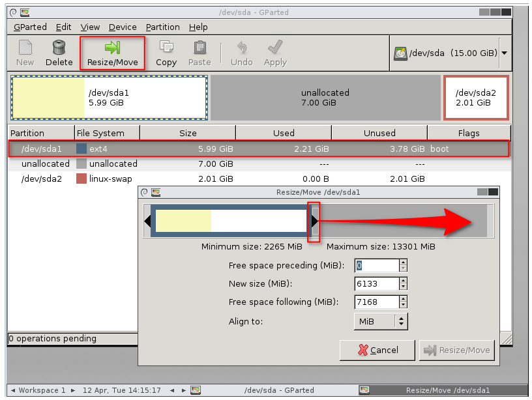The image size is (532, 400).
Task: Click the 0 operations pending status text
Action: coord(52,338)
